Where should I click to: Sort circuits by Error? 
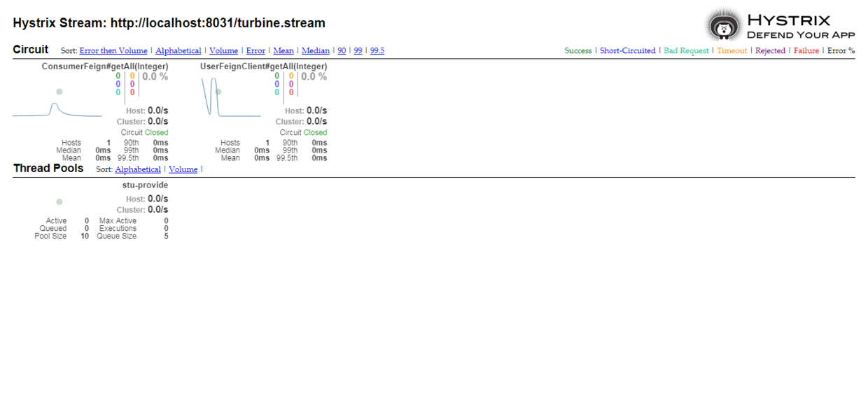pyautogui.click(x=255, y=51)
